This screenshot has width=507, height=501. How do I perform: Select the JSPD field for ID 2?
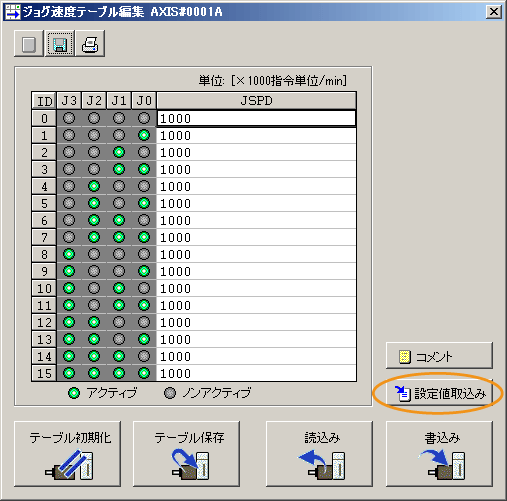pos(256,152)
